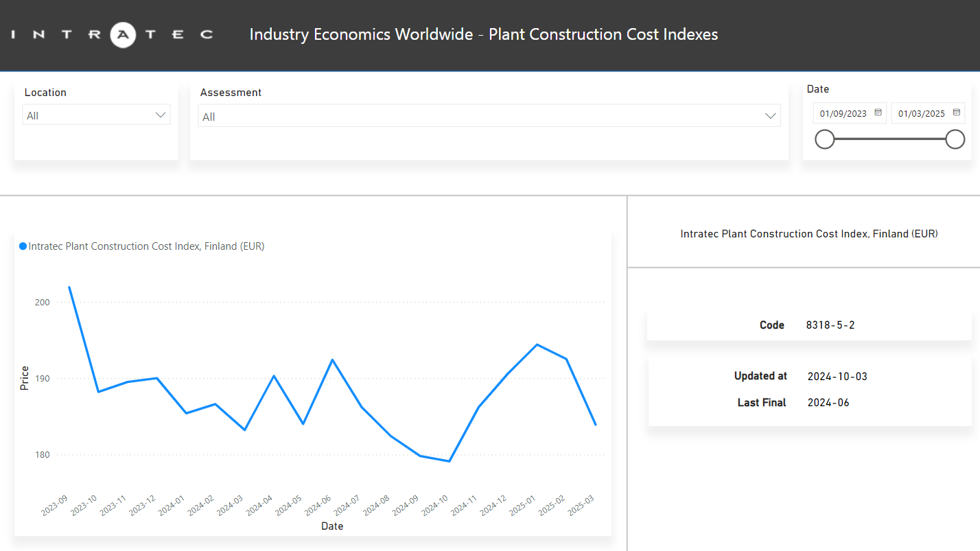Click the chart line peak at 2023-09
Viewport: 980px width, 551px height.
click(69, 288)
